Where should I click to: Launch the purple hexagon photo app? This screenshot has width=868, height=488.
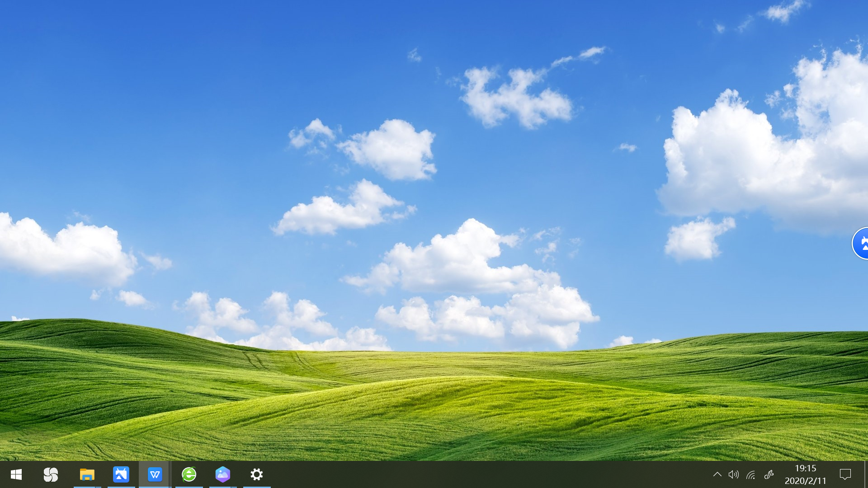(223, 474)
